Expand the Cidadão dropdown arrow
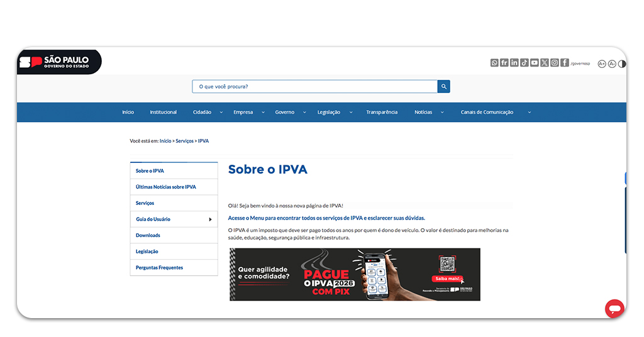Image resolution: width=644 pixels, height=337 pixels. coord(221,113)
